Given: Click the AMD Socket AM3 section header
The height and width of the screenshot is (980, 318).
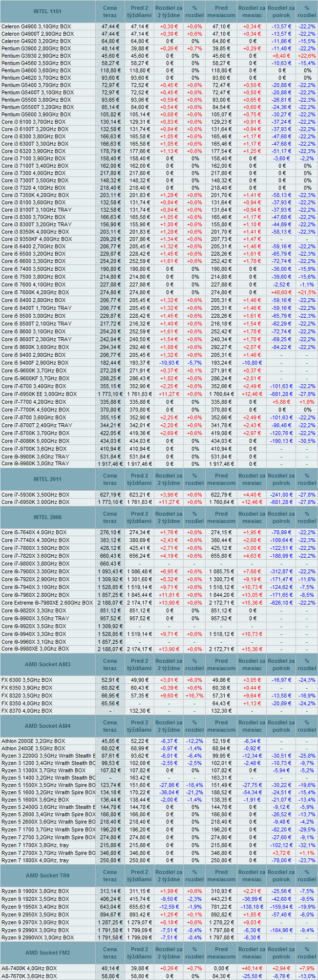Looking at the screenshot, I should 48,664.
